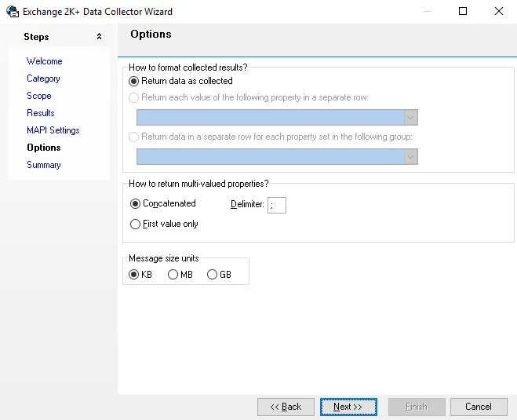
Task: Open the Category step
Action: tap(43, 79)
